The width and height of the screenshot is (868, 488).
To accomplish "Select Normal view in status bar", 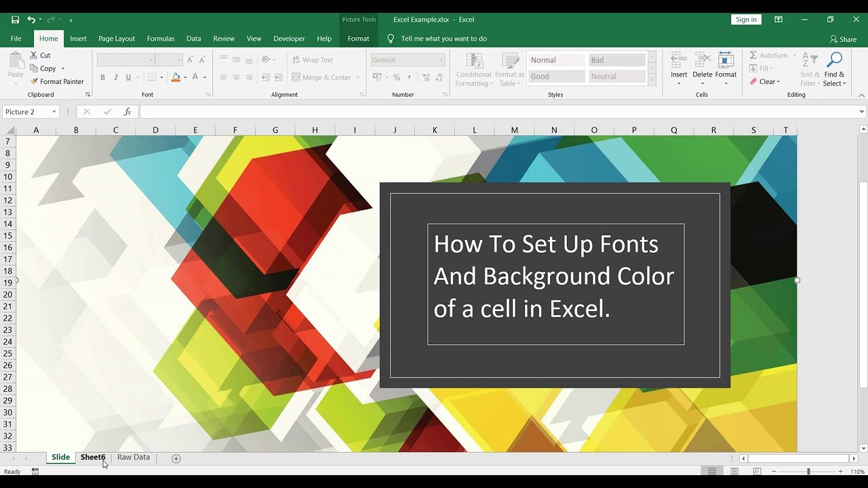I will tap(712, 471).
